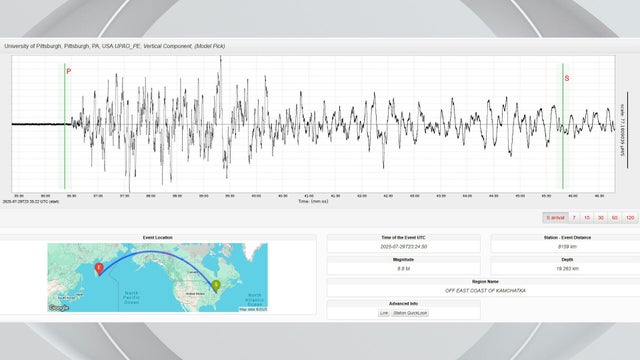This screenshot has height=360, width=640.
Task: Click the Map data attribution text
Action: point(253,309)
